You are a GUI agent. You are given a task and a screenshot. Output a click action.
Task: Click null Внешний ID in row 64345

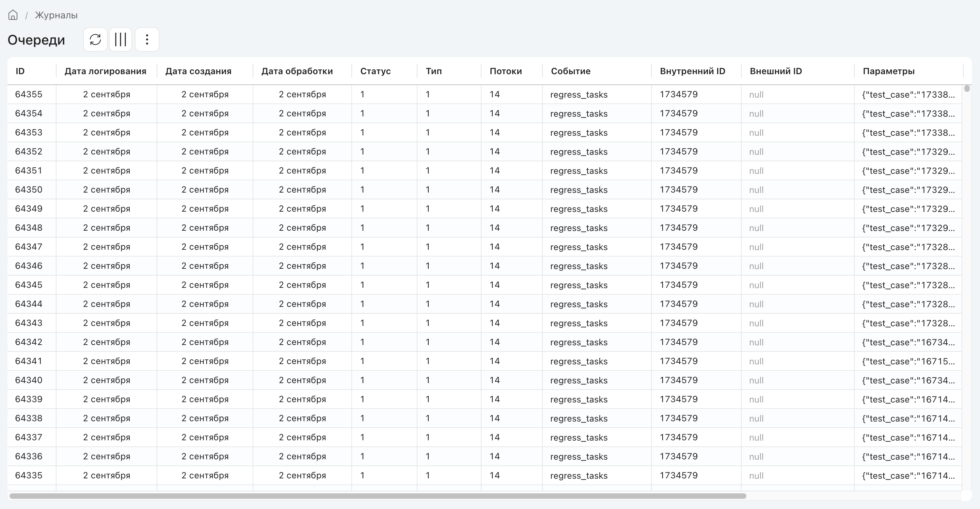tap(756, 285)
